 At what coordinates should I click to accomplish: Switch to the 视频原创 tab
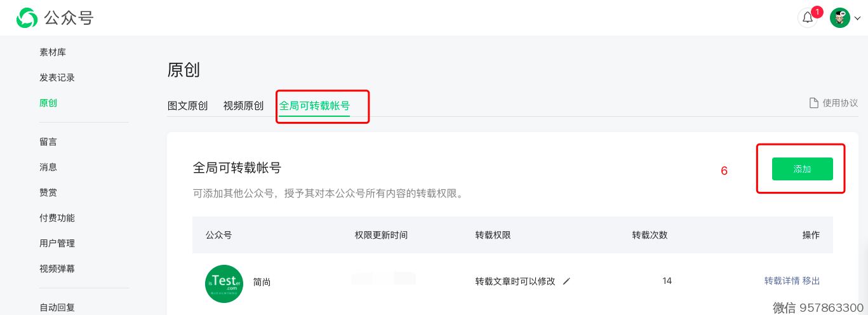tap(243, 106)
